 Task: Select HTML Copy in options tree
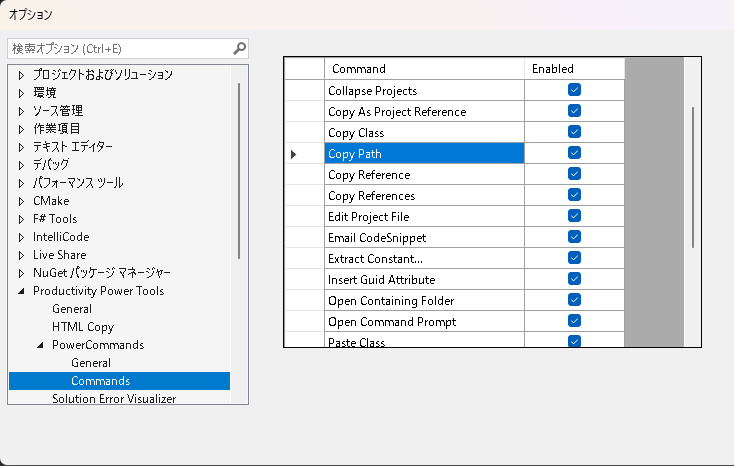click(x=83, y=327)
